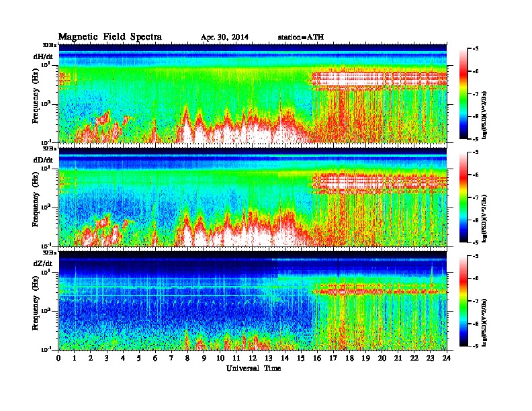Click hour 9 on the time axis
Screen dimensions: 532x411
(x=204, y=358)
